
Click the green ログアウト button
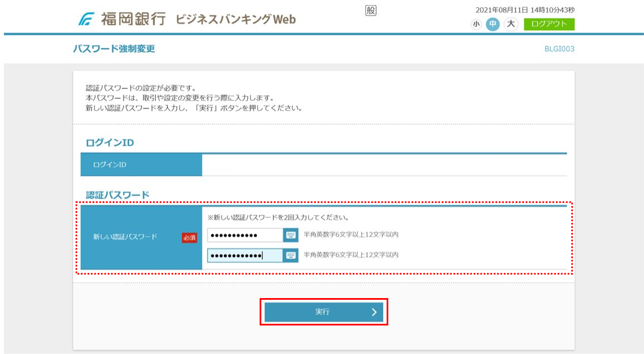click(551, 25)
